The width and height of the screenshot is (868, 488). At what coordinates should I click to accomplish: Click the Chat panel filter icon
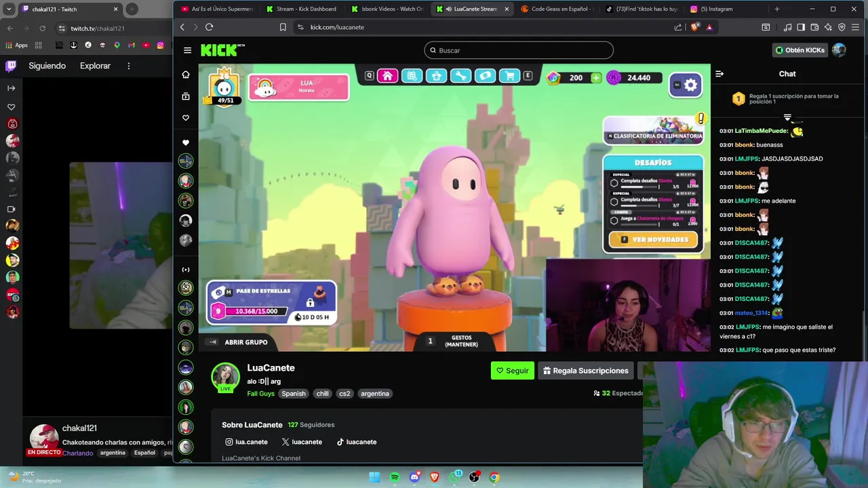pyautogui.click(x=787, y=118)
